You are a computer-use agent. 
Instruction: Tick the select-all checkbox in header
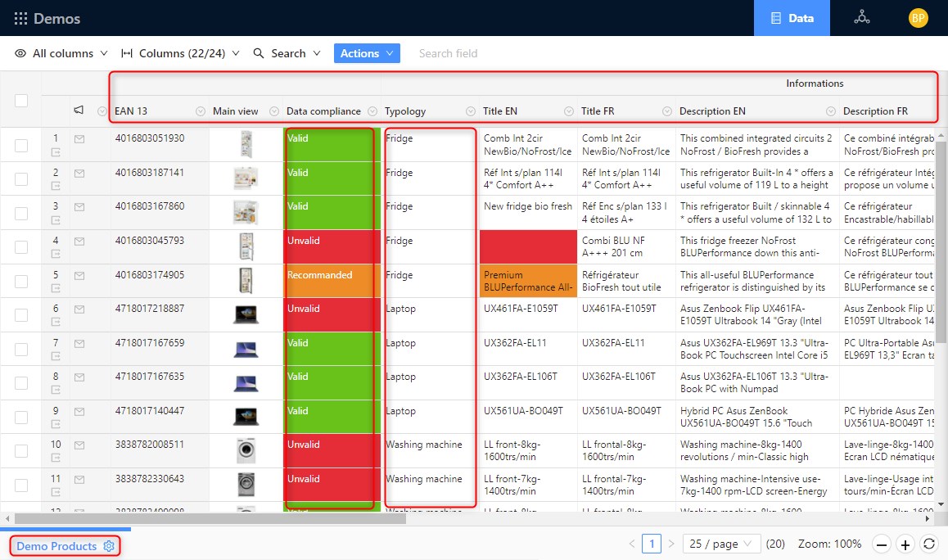(x=21, y=101)
